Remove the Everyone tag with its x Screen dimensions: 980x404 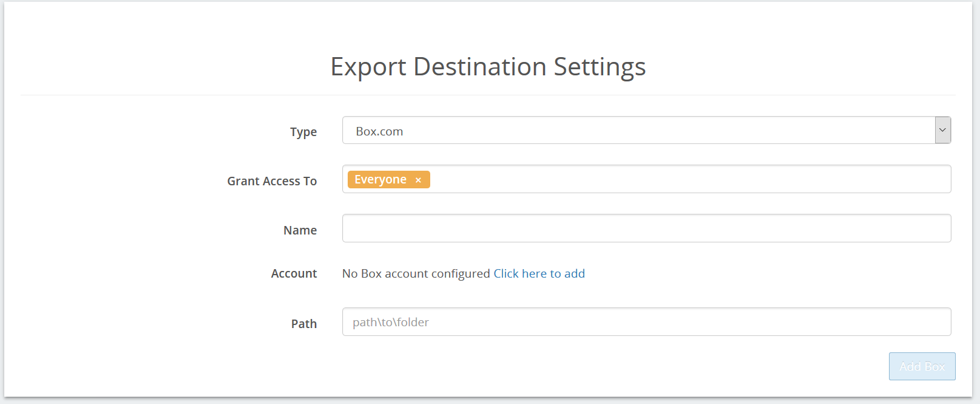click(418, 180)
